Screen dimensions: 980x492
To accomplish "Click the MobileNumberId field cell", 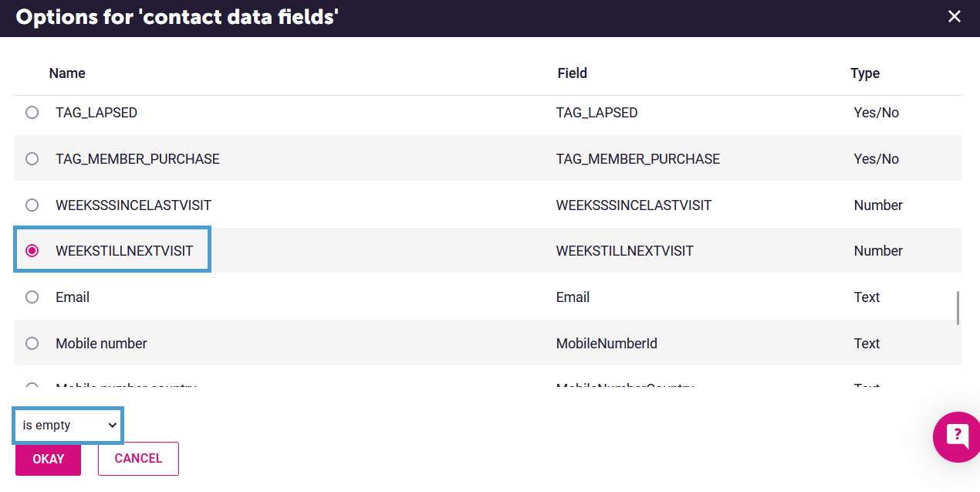I will 607,344.
